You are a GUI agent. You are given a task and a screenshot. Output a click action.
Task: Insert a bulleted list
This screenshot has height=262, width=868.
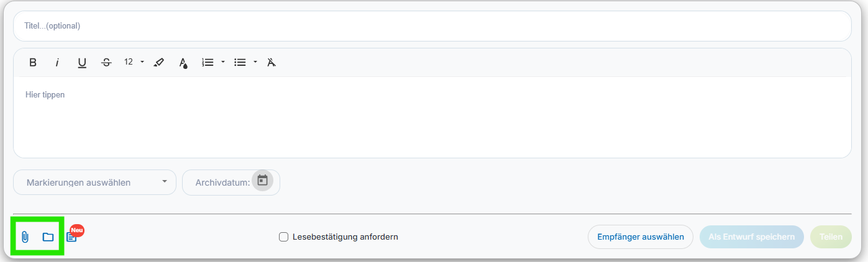[x=240, y=62]
